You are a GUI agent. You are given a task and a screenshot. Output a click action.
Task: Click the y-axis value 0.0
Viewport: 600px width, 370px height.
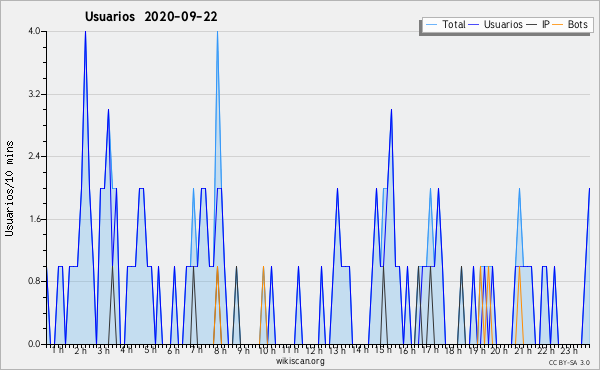34,344
